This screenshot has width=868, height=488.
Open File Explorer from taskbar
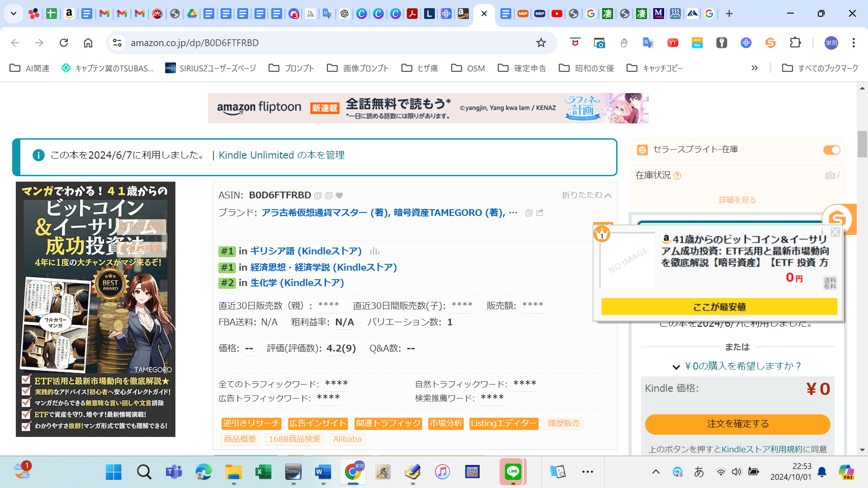234,472
